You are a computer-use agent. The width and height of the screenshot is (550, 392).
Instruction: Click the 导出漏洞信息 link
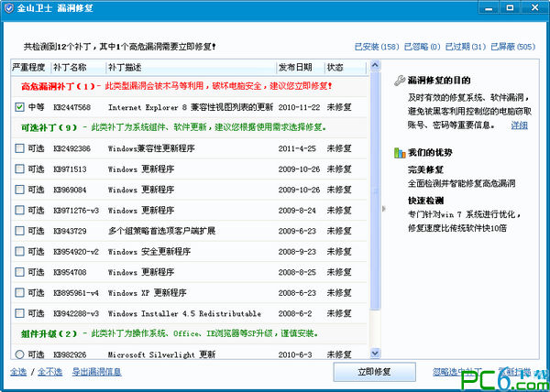97,372
